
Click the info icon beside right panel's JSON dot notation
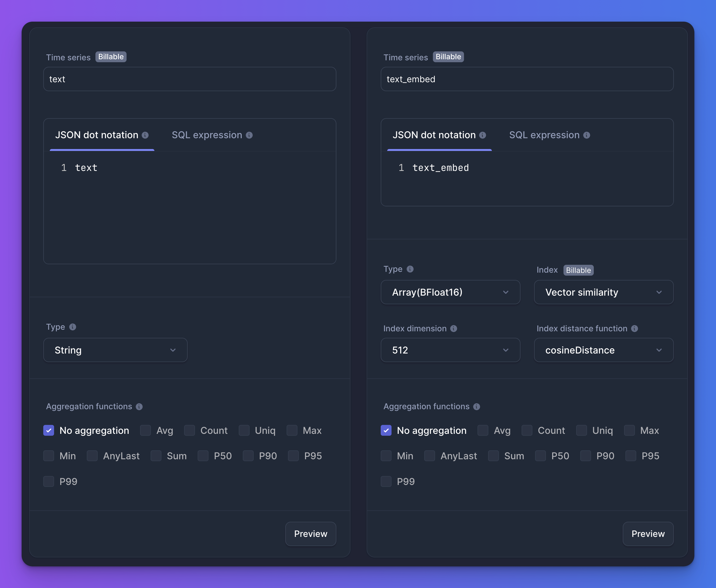click(x=483, y=135)
